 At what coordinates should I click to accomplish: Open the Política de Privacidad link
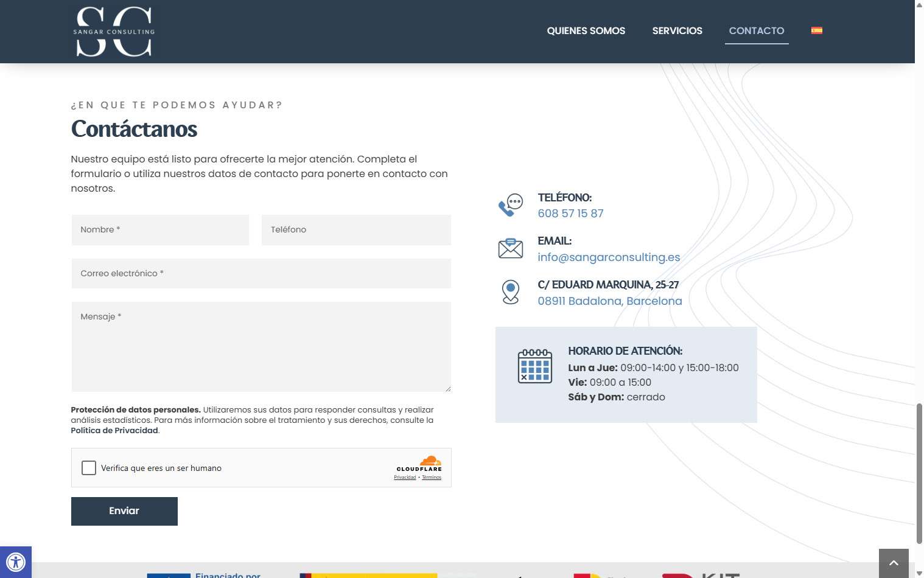click(114, 430)
